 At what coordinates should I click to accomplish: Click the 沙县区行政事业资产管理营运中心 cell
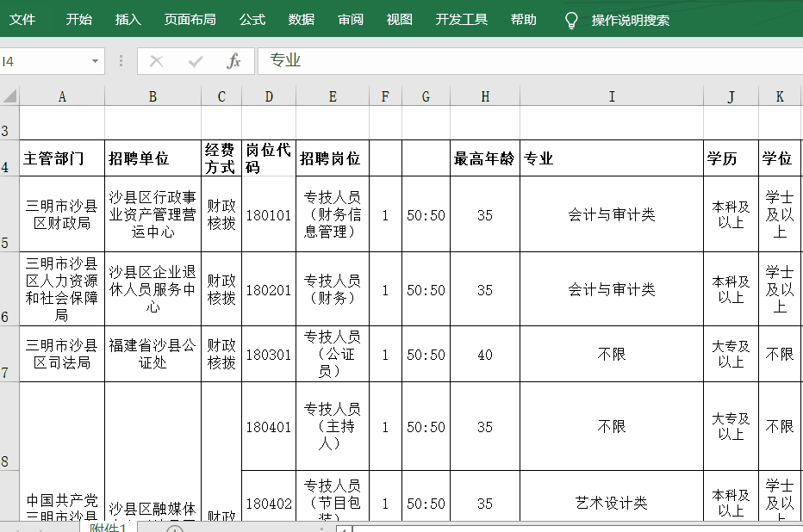point(153,214)
